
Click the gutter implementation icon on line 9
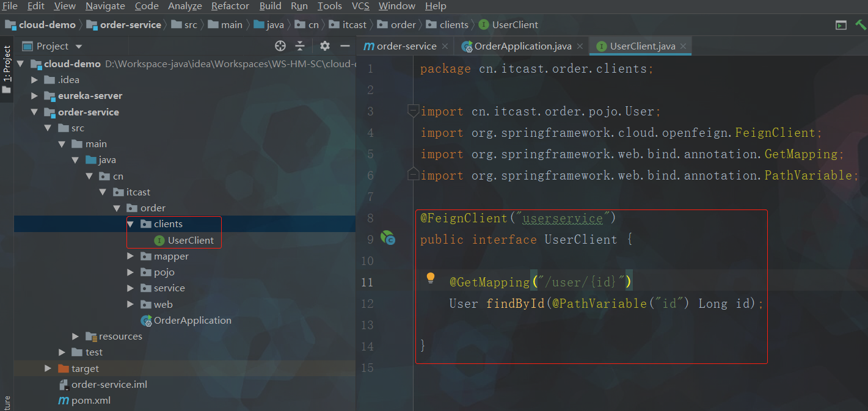point(388,238)
